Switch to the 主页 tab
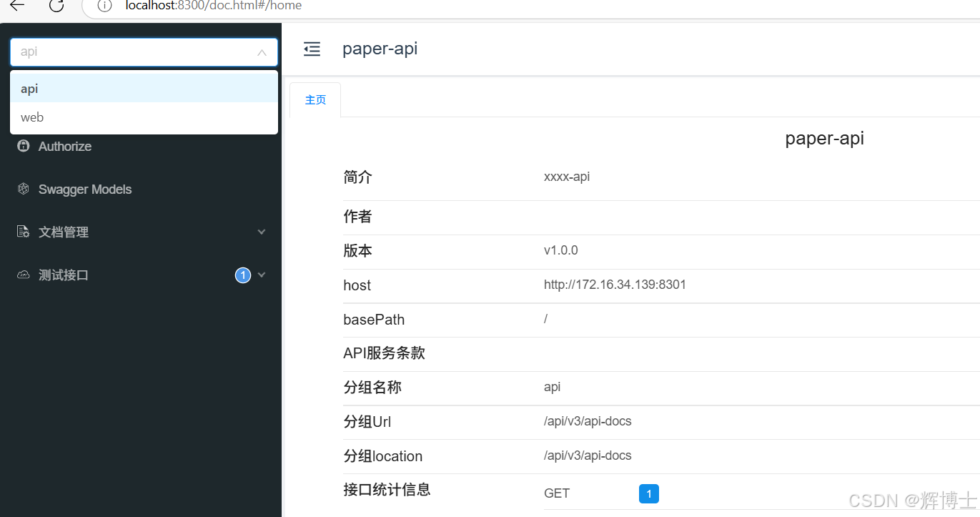980x517 pixels. tap(315, 99)
